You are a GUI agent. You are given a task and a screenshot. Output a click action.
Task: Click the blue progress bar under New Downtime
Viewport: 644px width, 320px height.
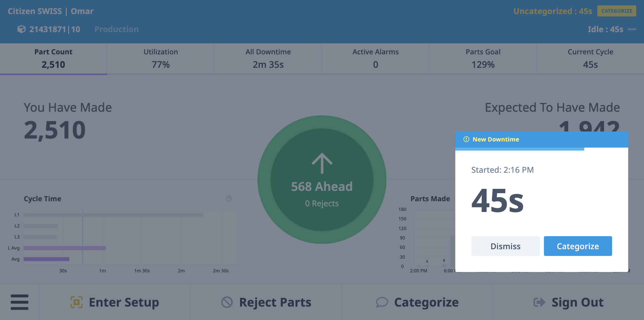coord(519,149)
